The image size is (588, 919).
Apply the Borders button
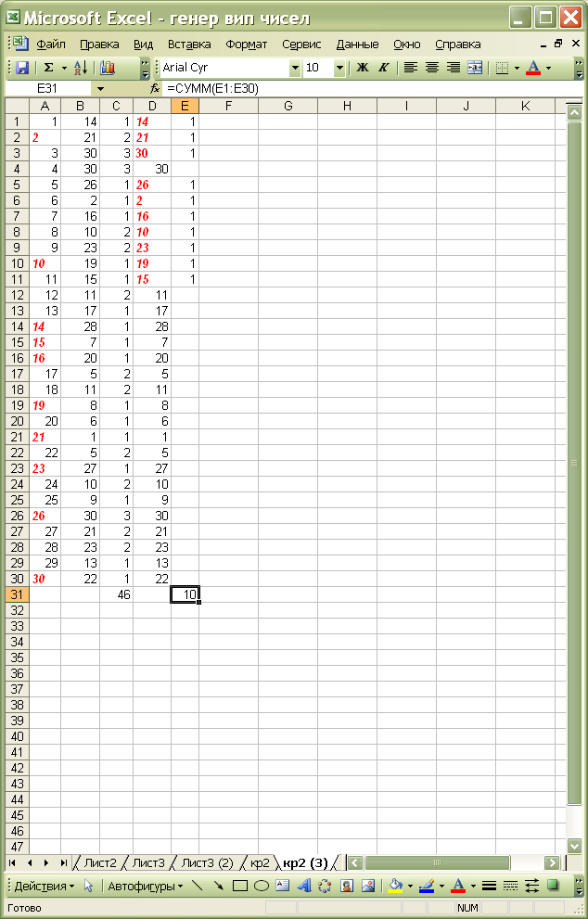pyautogui.click(x=502, y=68)
